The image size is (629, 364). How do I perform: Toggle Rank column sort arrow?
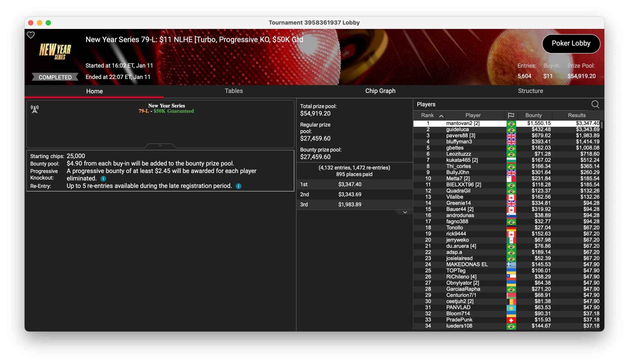click(x=441, y=116)
